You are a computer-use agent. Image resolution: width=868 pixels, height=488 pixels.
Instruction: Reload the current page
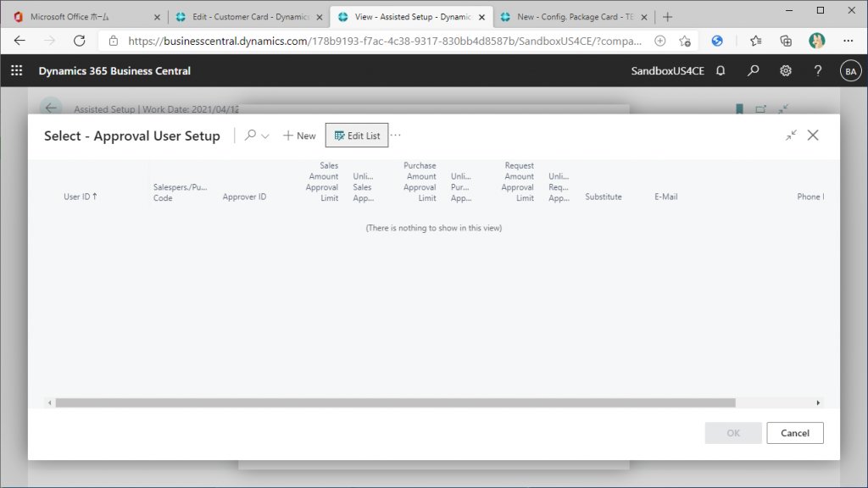coord(80,41)
